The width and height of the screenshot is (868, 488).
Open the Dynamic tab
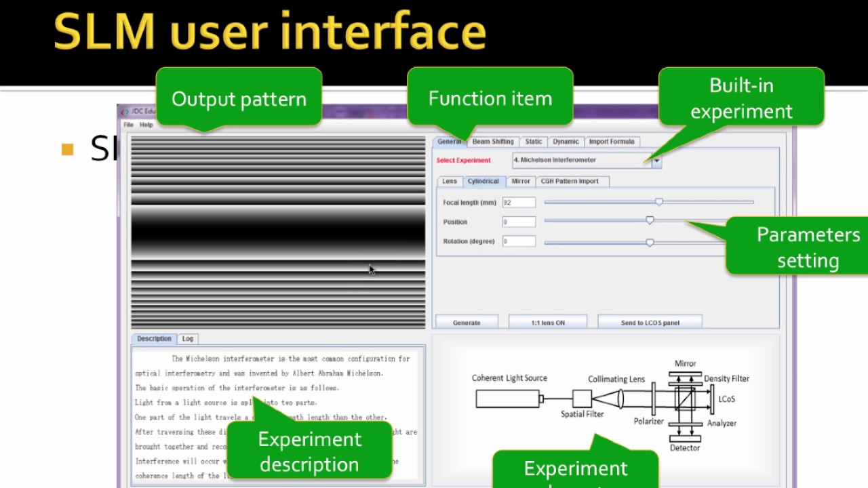(x=566, y=142)
